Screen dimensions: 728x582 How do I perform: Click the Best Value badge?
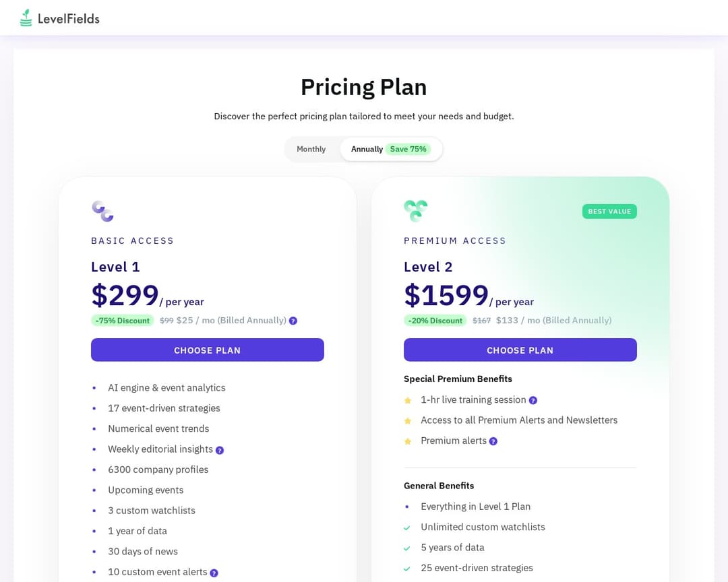[x=609, y=212]
